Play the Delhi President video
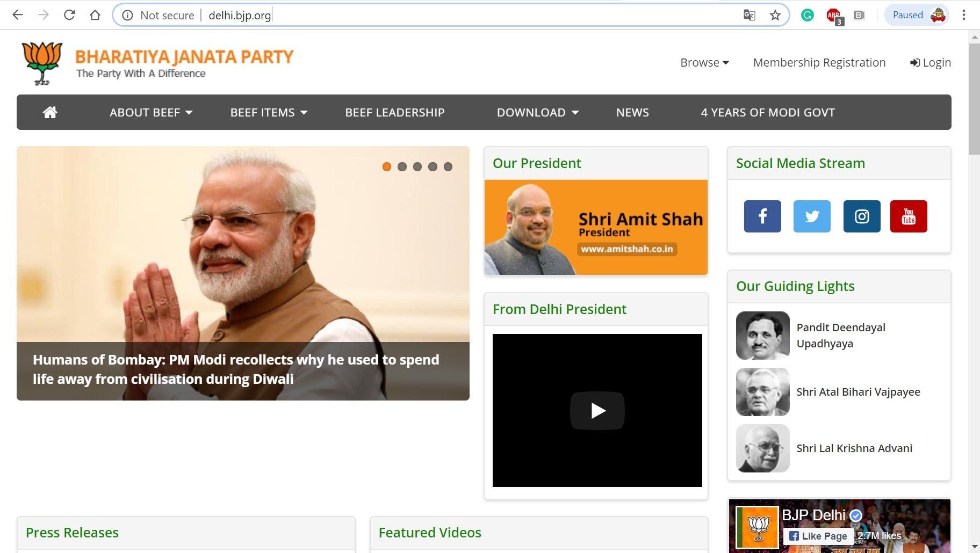Screen dimensions: 980x553 coord(597,411)
